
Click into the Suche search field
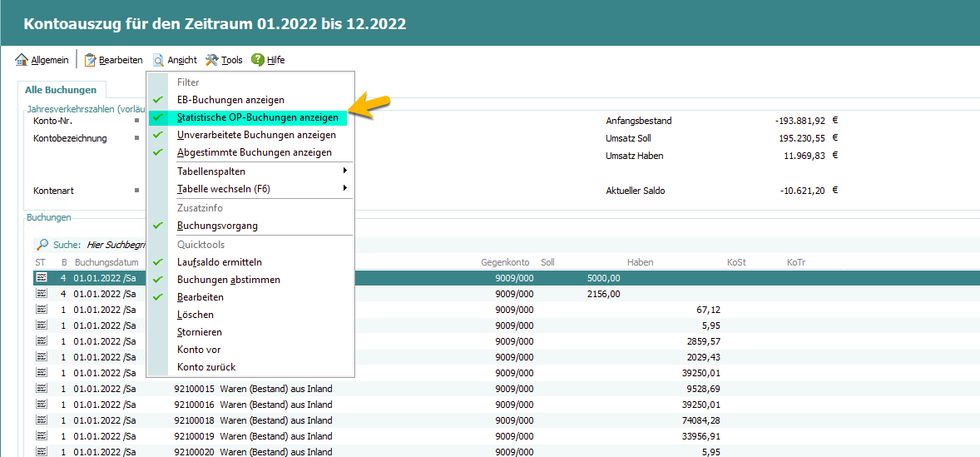[x=116, y=245]
